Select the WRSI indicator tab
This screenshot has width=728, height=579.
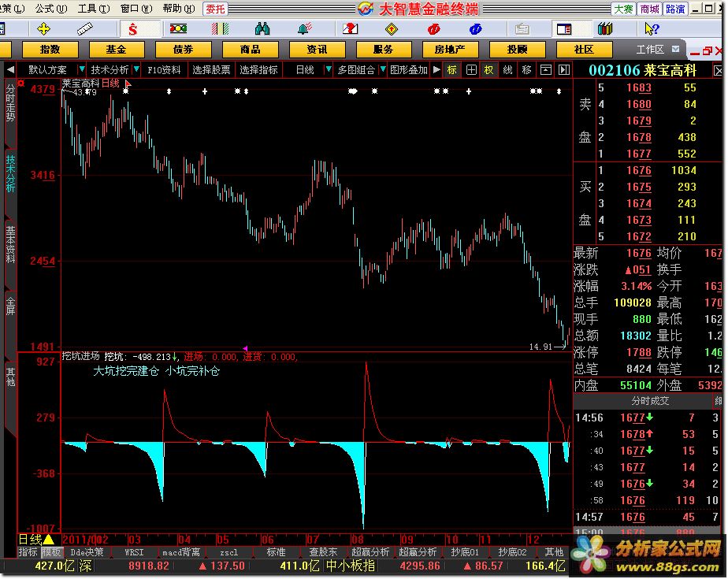coord(134,552)
